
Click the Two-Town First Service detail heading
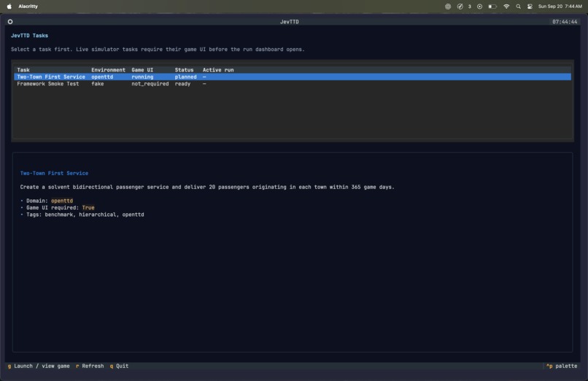click(x=55, y=173)
